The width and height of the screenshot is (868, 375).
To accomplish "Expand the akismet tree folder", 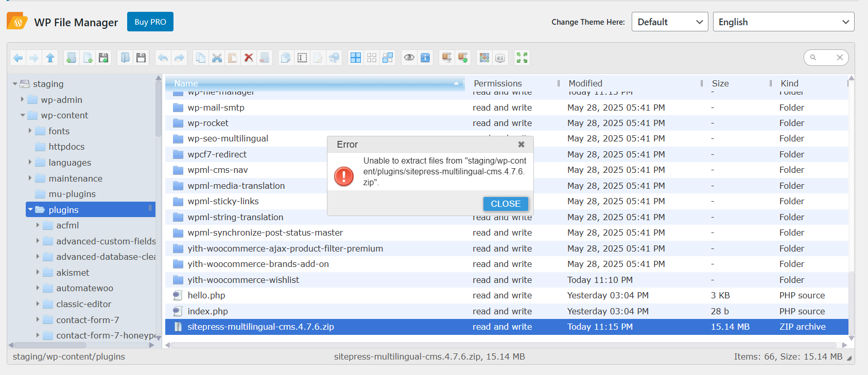I will click(38, 272).
